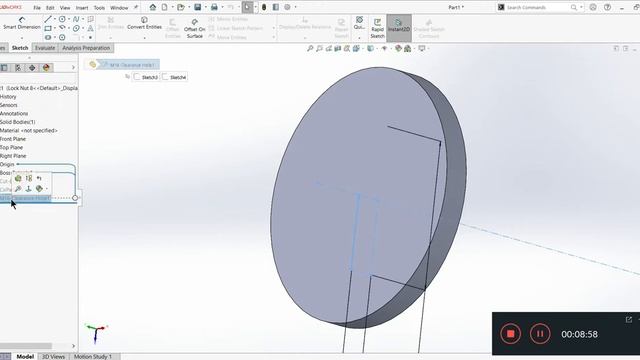Image resolution: width=640 pixels, height=360 pixels.
Task: Switch to the Motion Study 1 tab
Action: (x=93, y=356)
